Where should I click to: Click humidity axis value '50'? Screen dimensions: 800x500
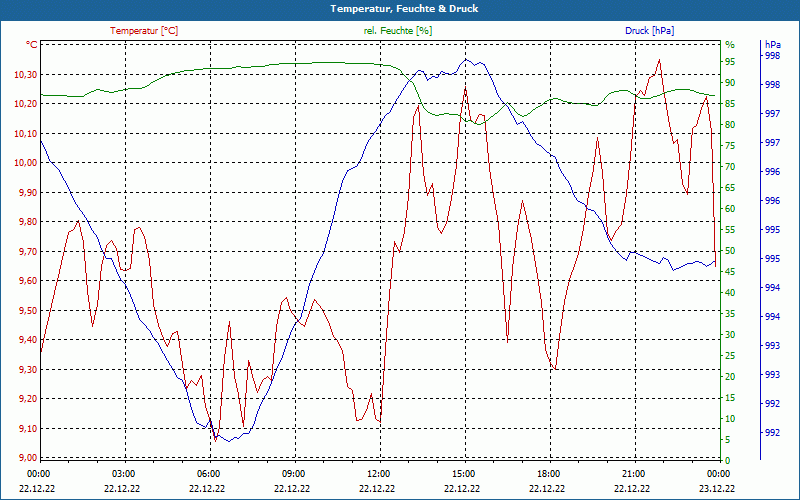pos(730,251)
